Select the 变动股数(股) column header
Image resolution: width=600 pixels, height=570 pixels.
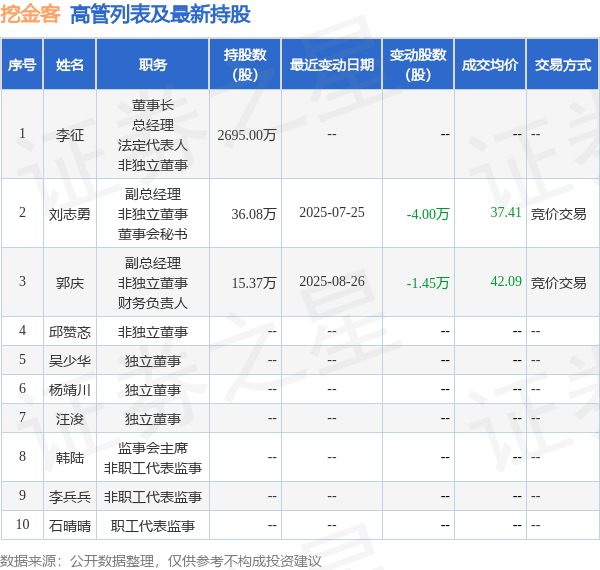coord(418,64)
